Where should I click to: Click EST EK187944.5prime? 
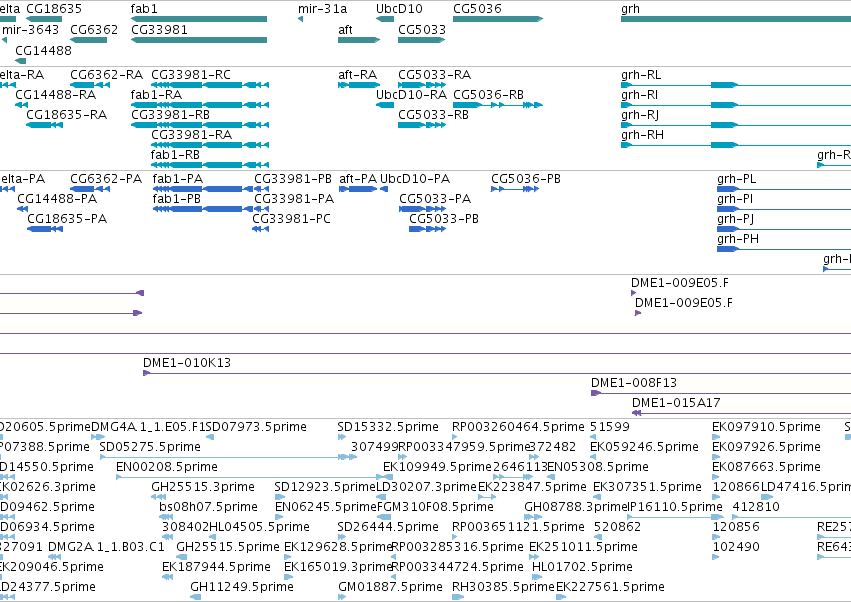167,577
